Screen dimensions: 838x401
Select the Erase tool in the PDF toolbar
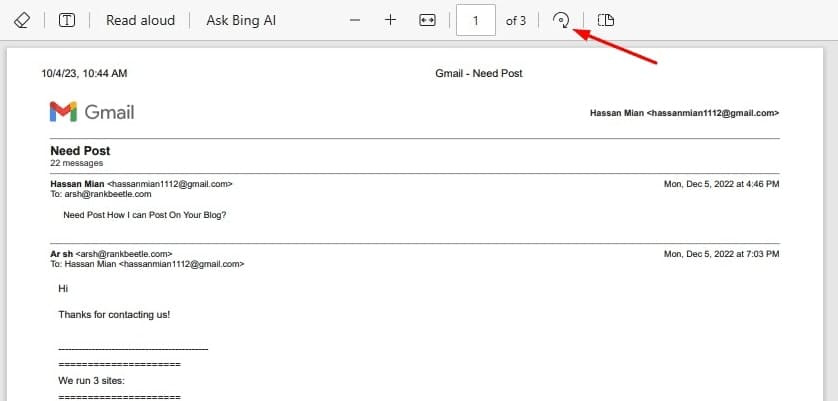(x=23, y=20)
